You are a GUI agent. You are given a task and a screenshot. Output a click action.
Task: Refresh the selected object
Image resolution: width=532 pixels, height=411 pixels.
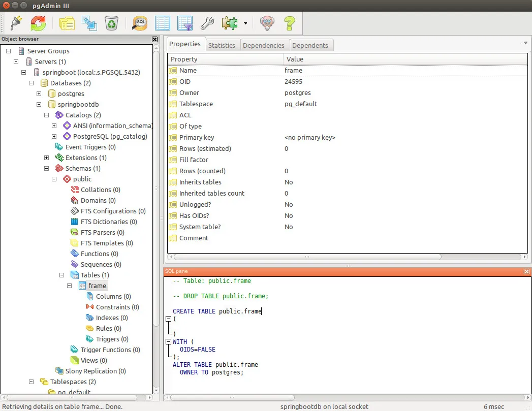click(38, 23)
